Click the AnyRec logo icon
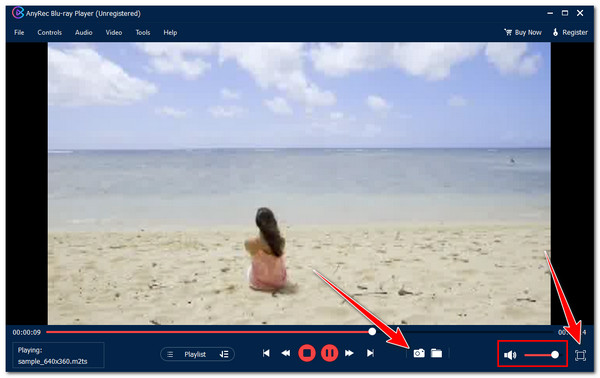The image size is (600, 378). [18, 13]
